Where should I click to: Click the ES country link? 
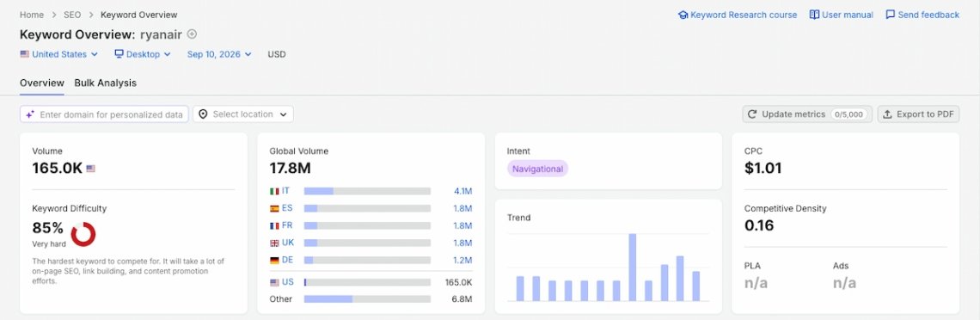point(287,208)
